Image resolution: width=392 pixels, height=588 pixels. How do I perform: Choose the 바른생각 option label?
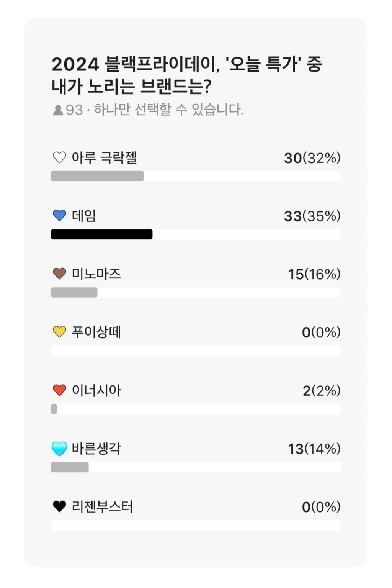[x=96, y=449]
